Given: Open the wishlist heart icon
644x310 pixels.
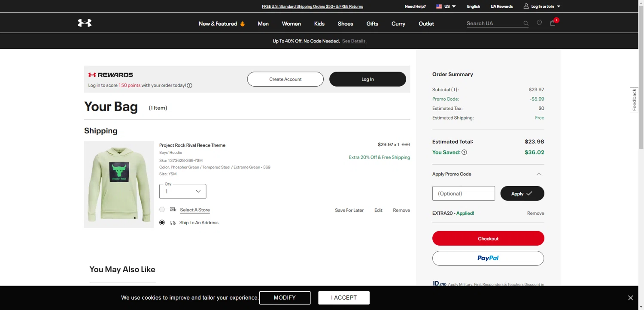Looking at the screenshot, I should click(539, 23).
